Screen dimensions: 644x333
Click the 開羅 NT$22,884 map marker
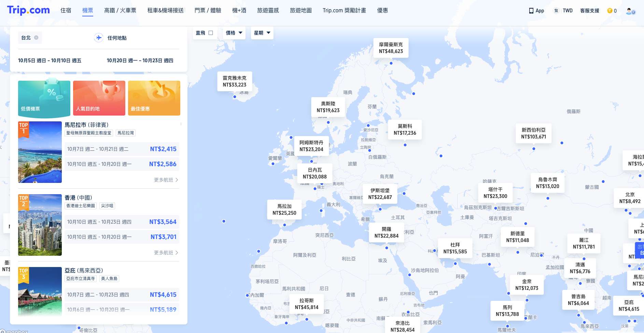click(387, 232)
